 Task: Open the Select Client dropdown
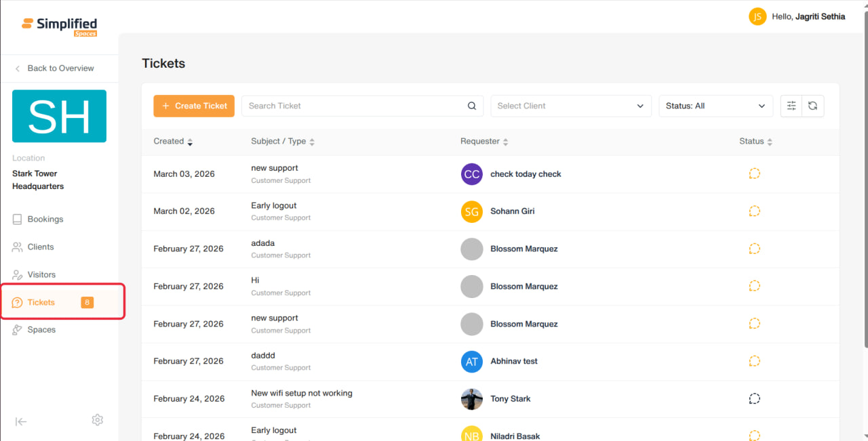tap(571, 106)
